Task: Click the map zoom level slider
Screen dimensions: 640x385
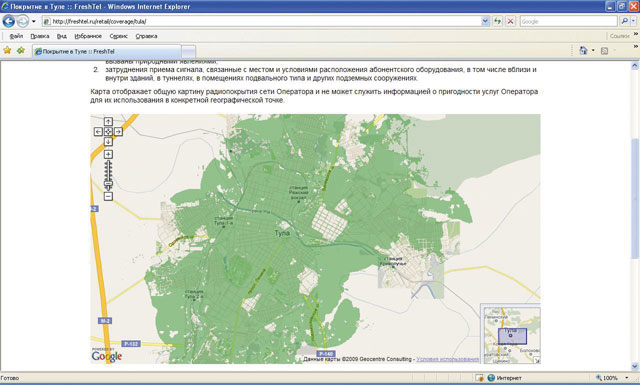Action: tap(108, 176)
